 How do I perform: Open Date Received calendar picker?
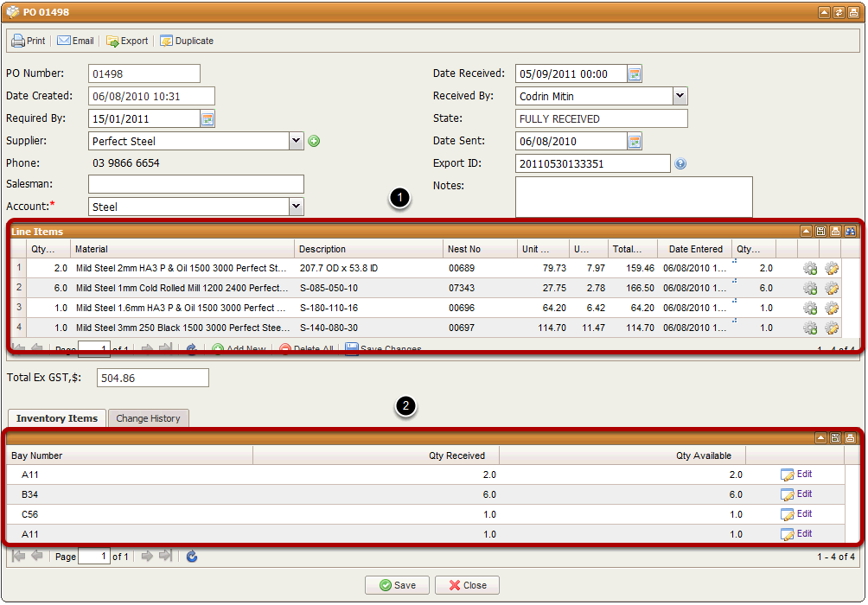point(635,74)
